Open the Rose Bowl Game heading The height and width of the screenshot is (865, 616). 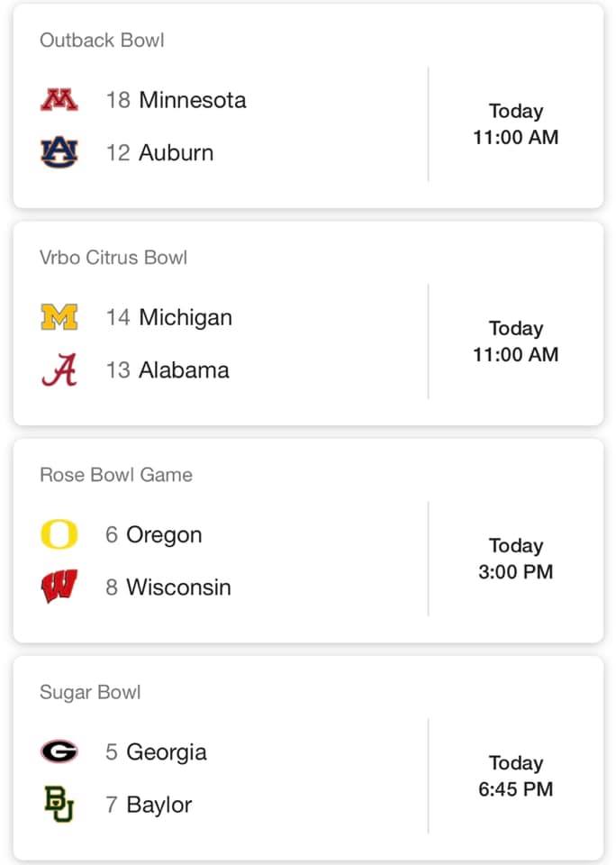(116, 475)
